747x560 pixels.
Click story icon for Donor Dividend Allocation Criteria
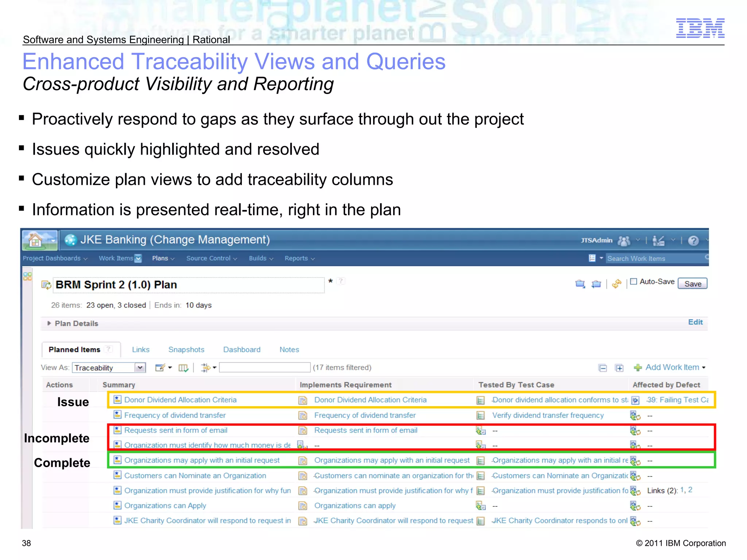pos(117,400)
